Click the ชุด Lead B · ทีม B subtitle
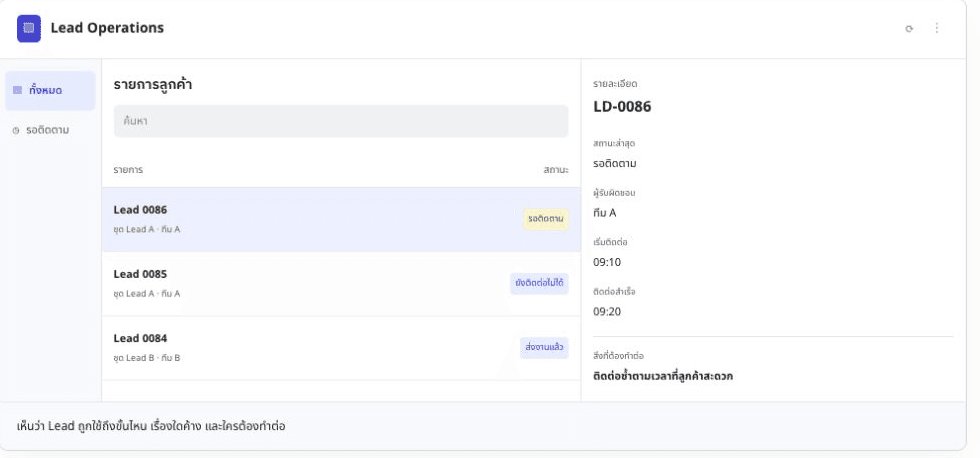 click(147, 358)
